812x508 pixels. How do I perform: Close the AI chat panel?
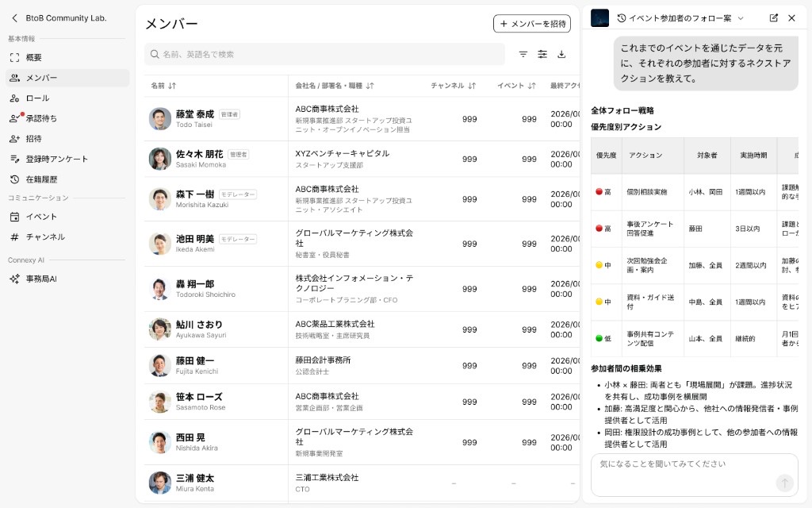pos(792,18)
